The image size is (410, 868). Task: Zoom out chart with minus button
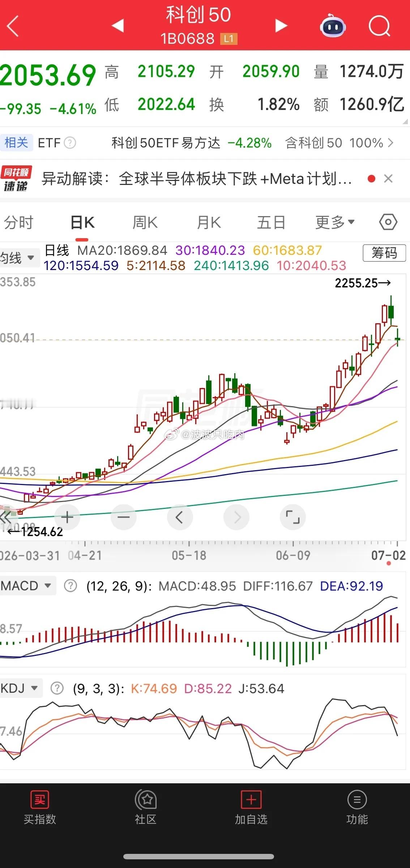[124, 517]
